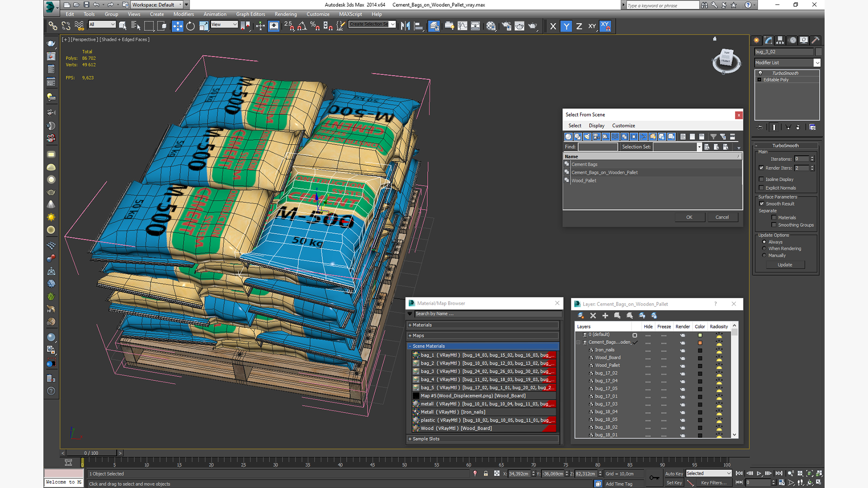
Task: Toggle Display Lights filter in Select From Scene
Action: coord(587,136)
